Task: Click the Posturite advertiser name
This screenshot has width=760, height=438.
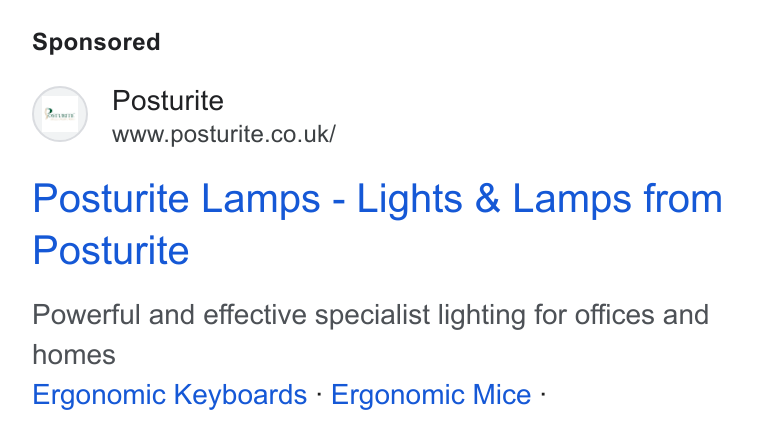Action: 168,101
